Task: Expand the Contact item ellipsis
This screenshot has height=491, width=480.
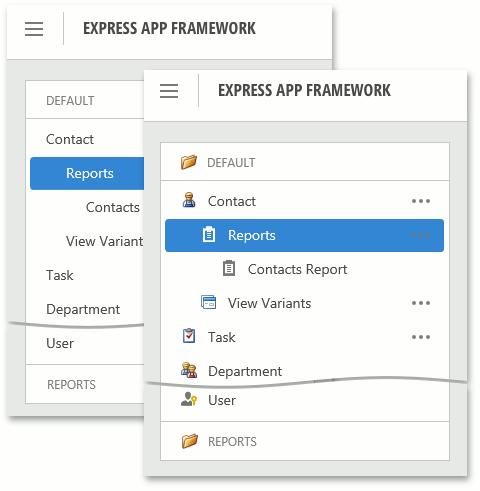Action: 421,201
